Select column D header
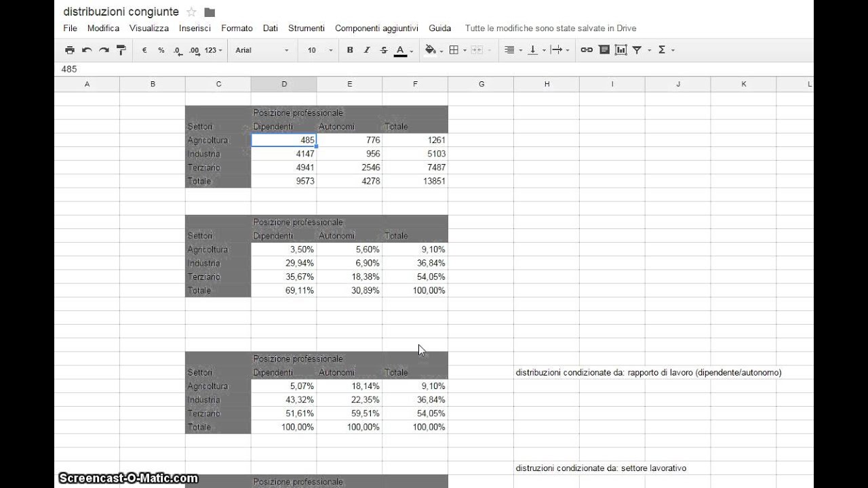 tap(283, 84)
